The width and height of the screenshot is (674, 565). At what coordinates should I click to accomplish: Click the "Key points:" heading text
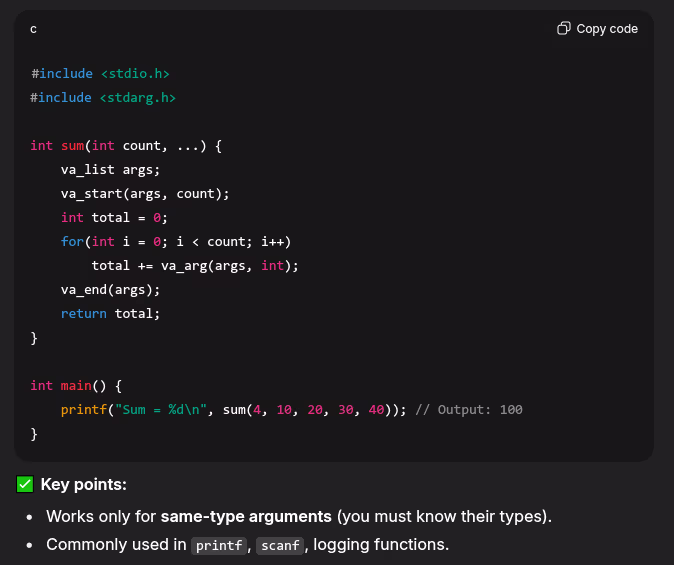(84, 485)
